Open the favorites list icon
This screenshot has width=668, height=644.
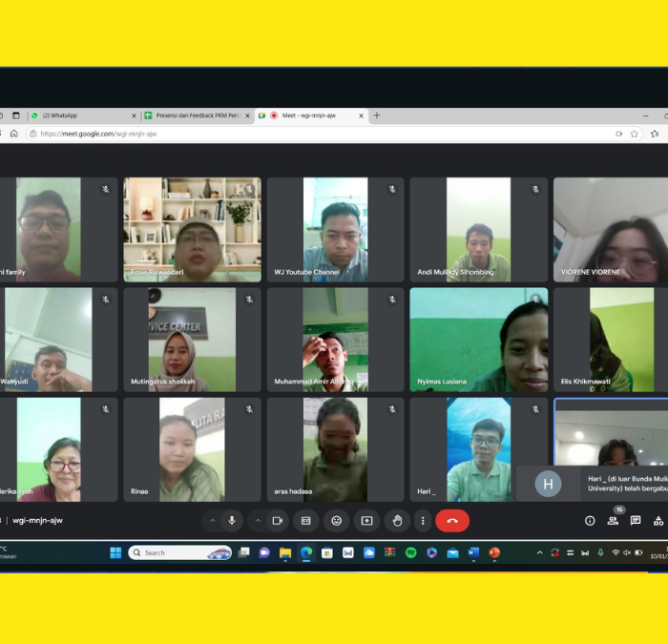click(655, 134)
